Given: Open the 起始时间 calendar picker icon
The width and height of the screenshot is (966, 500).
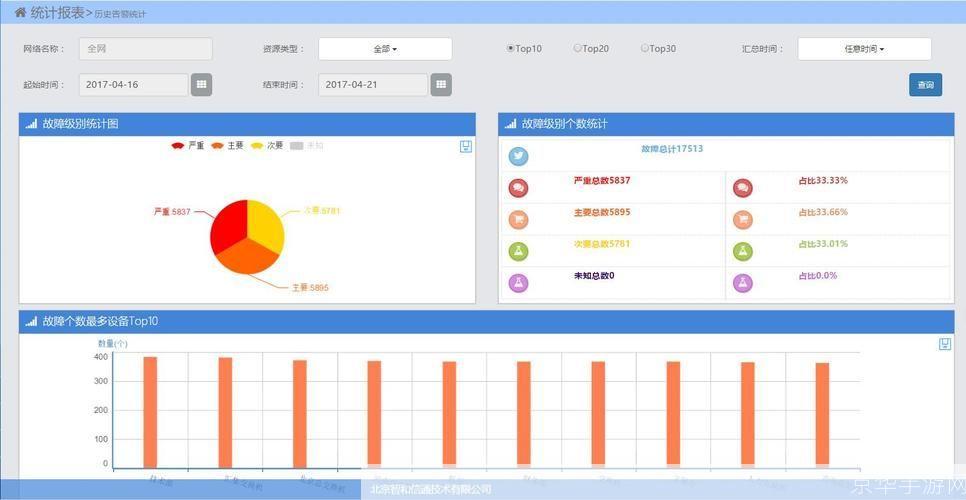Looking at the screenshot, I should coord(201,85).
